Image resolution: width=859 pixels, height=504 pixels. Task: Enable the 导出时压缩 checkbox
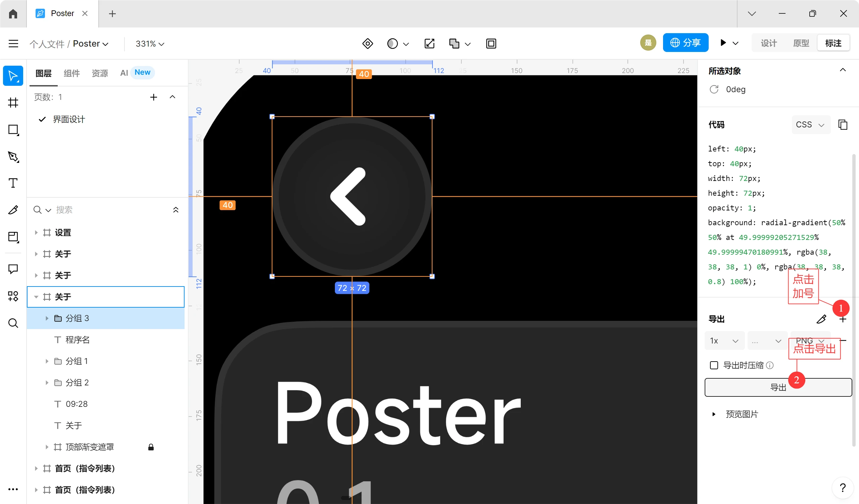click(x=714, y=365)
